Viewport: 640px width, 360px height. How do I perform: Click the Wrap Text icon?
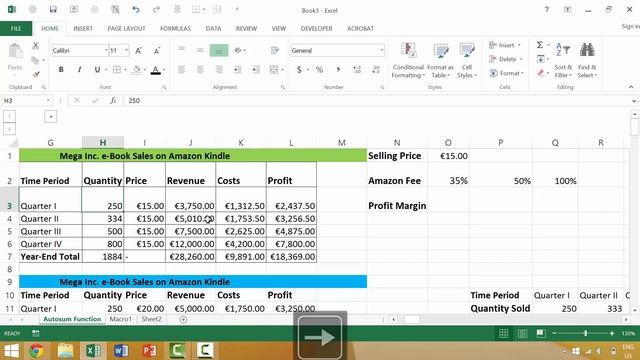[x=275, y=50]
